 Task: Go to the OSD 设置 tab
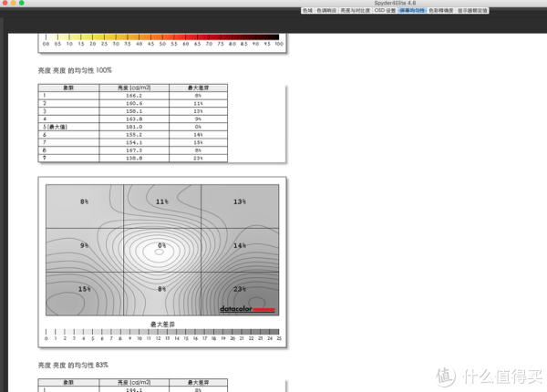385,10
